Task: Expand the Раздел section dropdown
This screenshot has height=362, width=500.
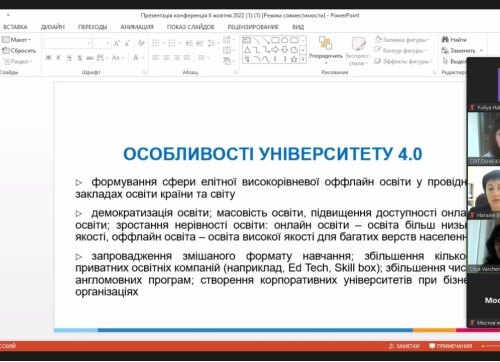Action: pyautogui.click(x=17, y=62)
